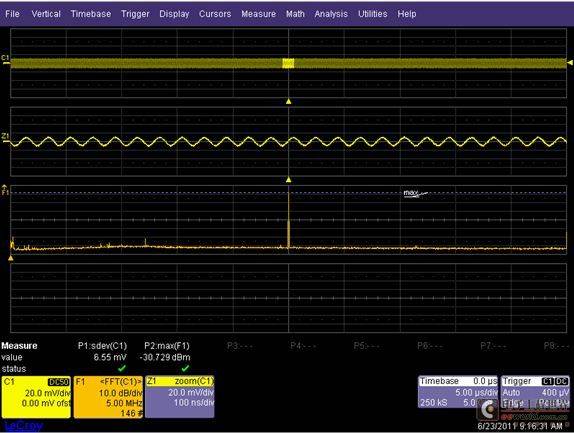
Task: Open the Trigger menu
Action: pyautogui.click(x=135, y=14)
